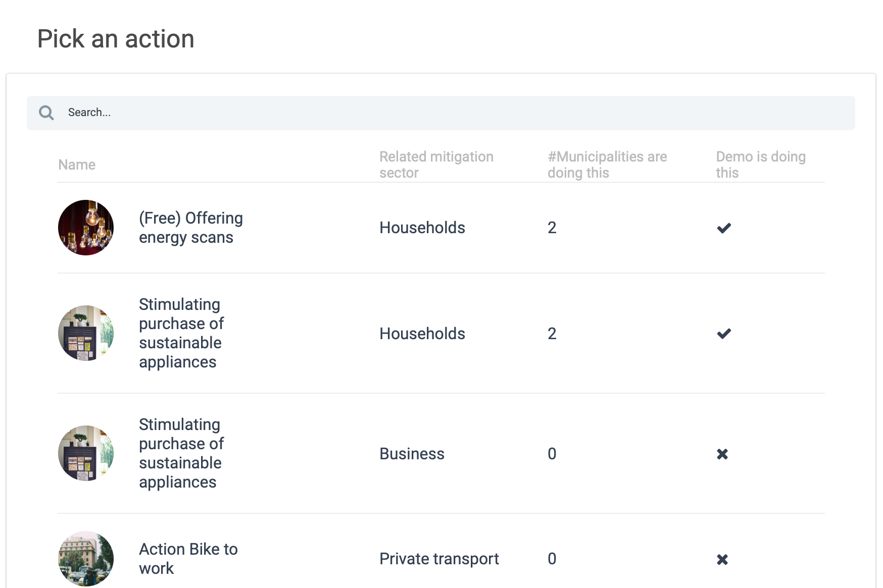
Task: Click cross icon in Action Bike to work row
Action: [x=722, y=559]
